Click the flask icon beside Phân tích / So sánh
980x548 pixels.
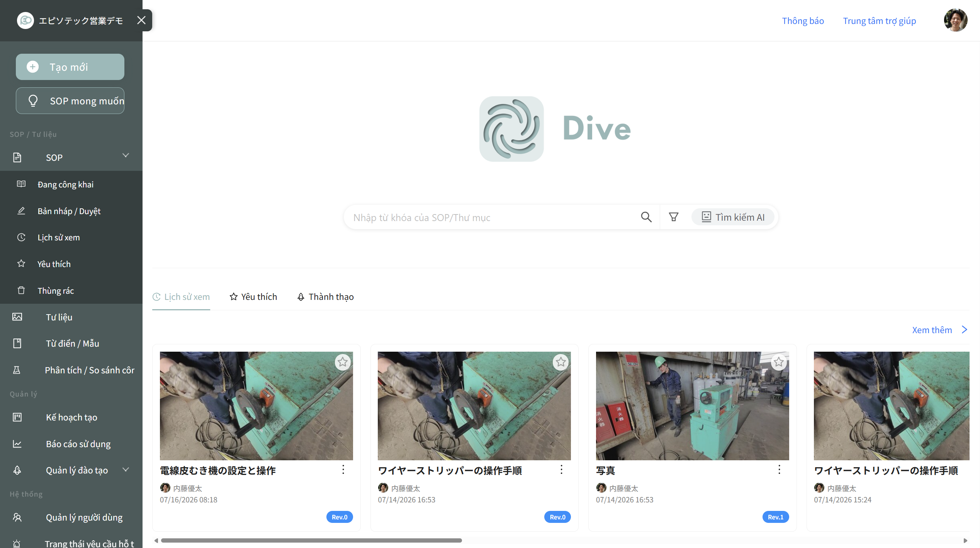[x=17, y=370]
